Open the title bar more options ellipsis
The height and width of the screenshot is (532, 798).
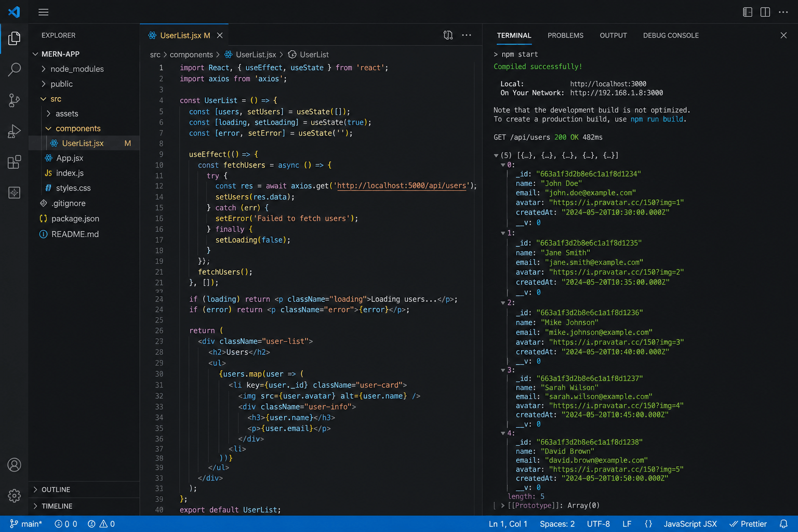(783, 12)
